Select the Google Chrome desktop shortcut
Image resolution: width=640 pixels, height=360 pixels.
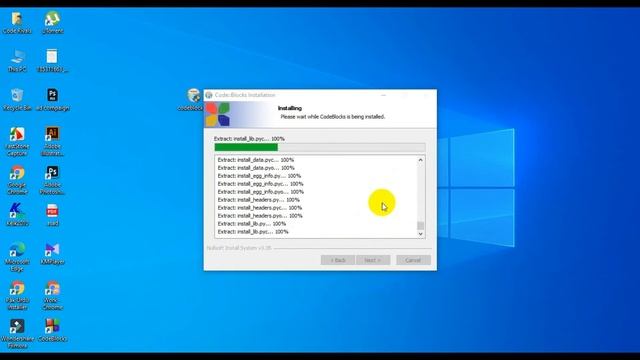[x=17, y=180]
